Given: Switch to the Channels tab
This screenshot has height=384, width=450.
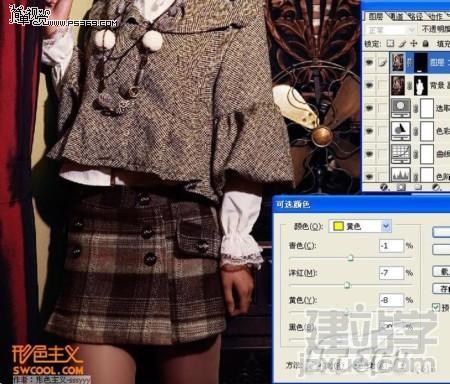Looking at the screenshot, I should 396,16.
